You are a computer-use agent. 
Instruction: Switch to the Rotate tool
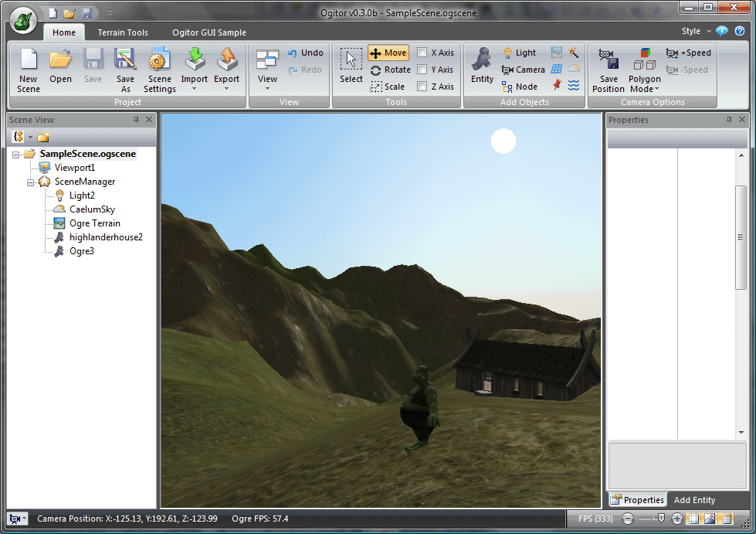click(x=391, y=70)
